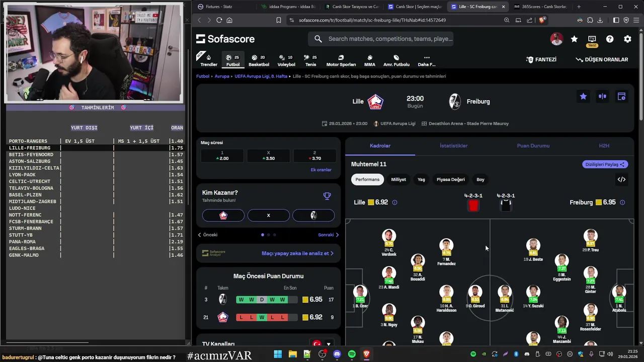The height and width of the screenshot is (362, 644).
Task: Select the Yaş lineup filter
Action: point(421,179)
